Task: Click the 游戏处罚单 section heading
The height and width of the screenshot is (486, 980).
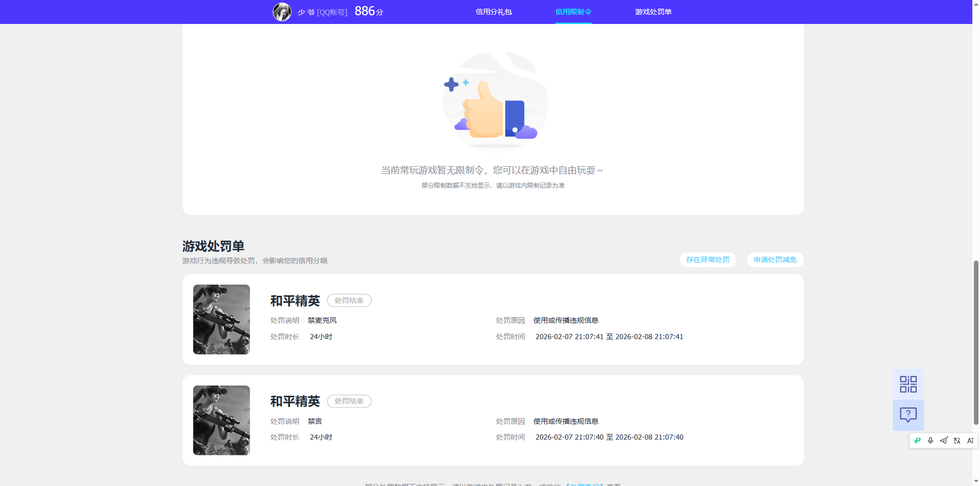Action: [x=213, y=246]
